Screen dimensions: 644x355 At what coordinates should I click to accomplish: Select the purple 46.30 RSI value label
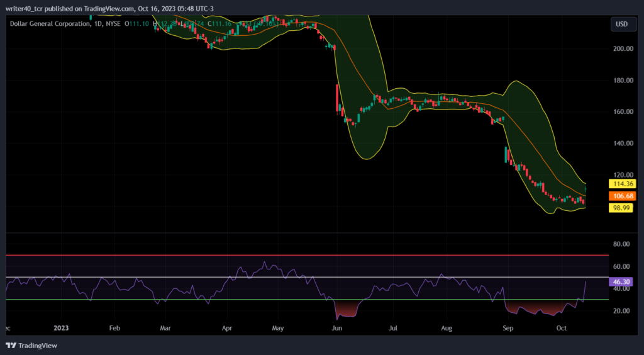tap(621, 282)
